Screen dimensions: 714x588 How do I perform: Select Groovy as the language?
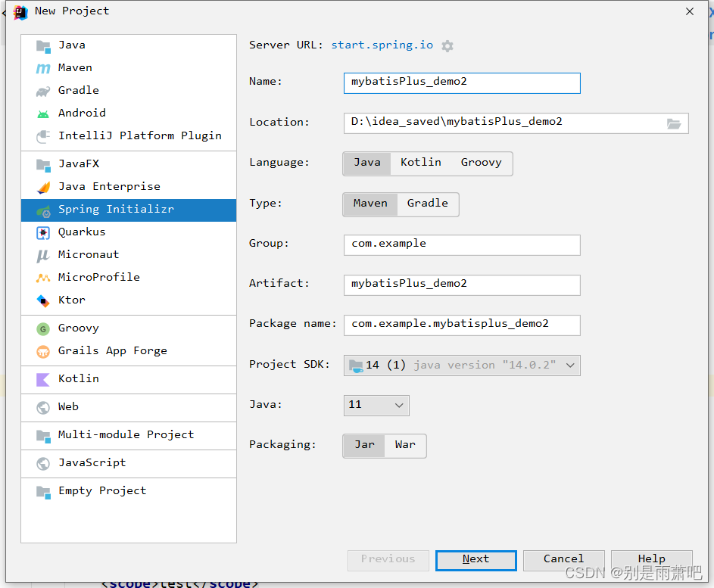[x=482, y=163]
